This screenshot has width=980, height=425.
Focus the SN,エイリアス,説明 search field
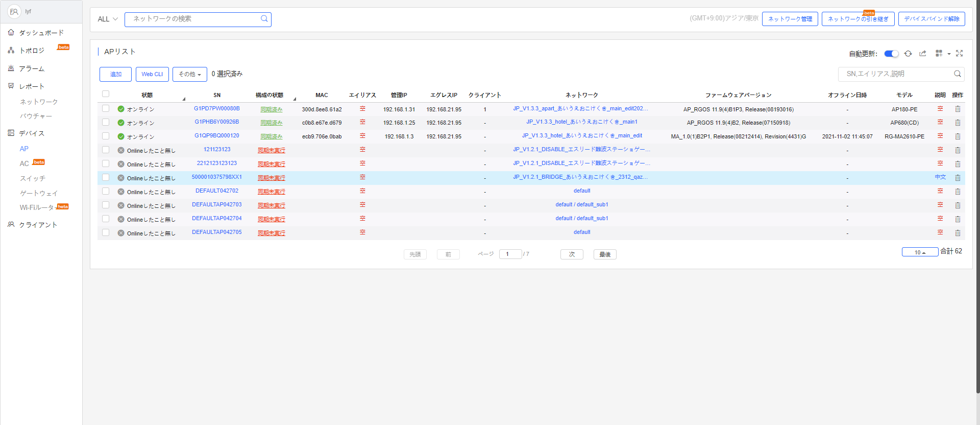click(901, 74)
